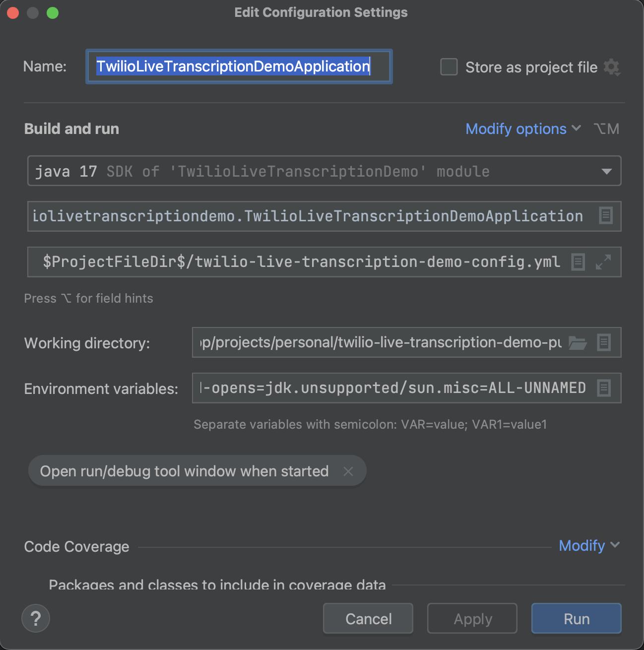The height and width of the screenshot is (650, 644).
Task: Open main class browse icon
Action: 606,216
